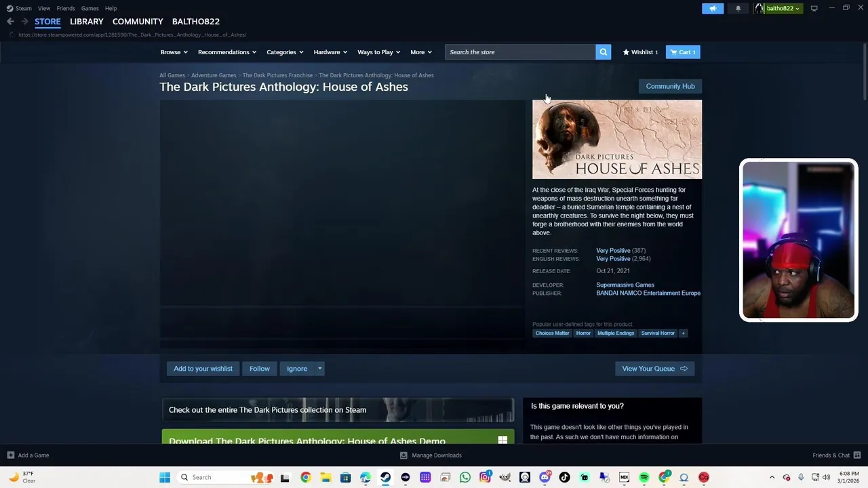868x488 pixels.
Task: Open the Wishlist button
Action: click(640, 52)
